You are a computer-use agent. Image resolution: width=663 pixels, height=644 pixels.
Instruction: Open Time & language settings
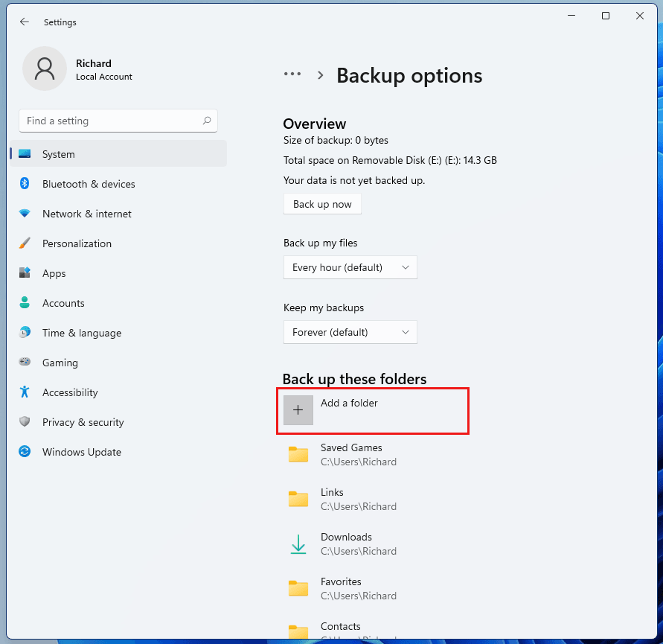(118, 333)
